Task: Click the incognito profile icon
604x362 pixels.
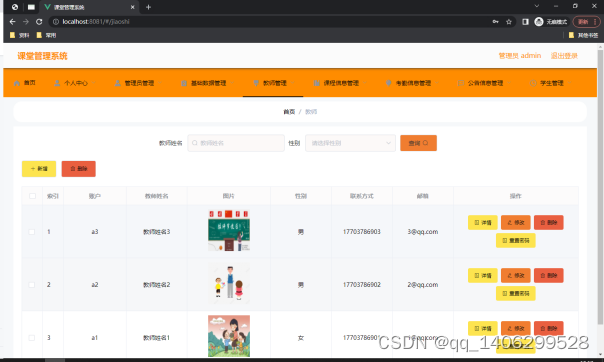Action: 539,22
